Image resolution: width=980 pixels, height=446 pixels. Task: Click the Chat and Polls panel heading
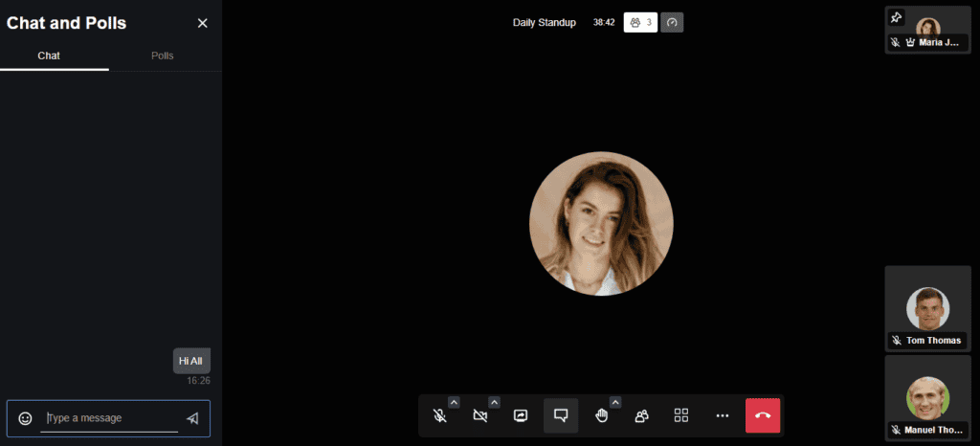click(66, 23)
